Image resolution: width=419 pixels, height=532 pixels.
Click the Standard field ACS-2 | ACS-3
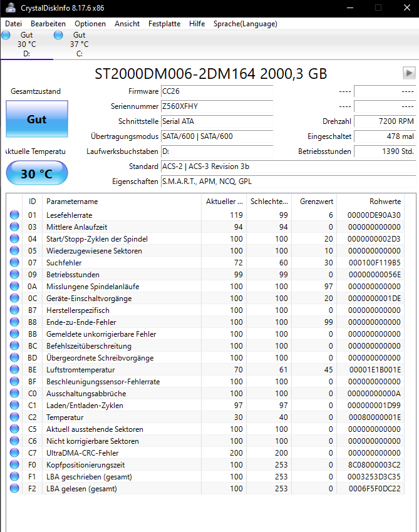(x=288, y=166)
